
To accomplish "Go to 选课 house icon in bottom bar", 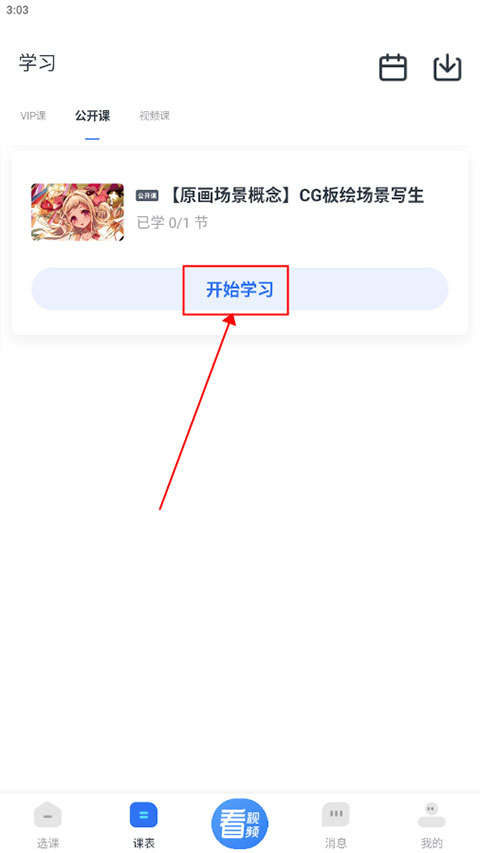I will coord(48,815).
